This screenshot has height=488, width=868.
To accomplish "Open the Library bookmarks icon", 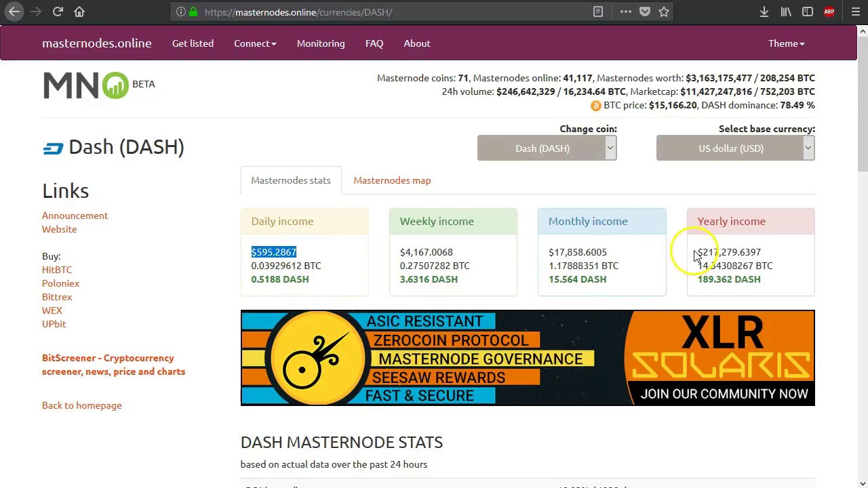I will (786, 12).
